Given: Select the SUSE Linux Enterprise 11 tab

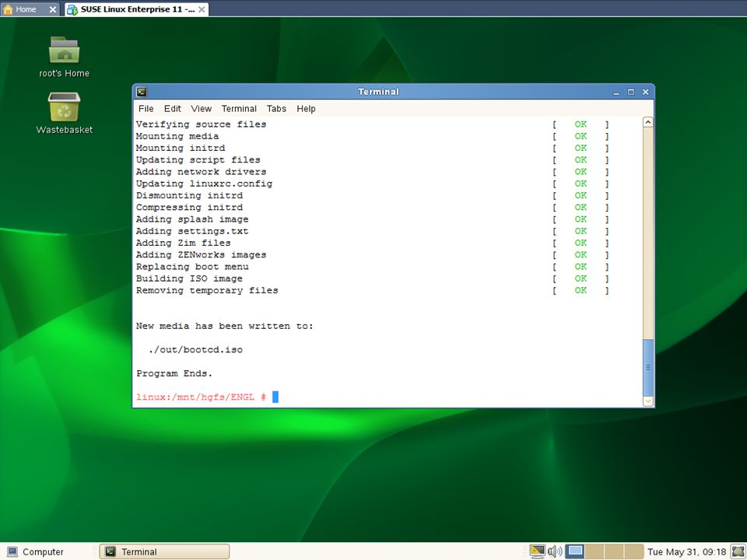Looking at the screenshot, I should (137, 9).
